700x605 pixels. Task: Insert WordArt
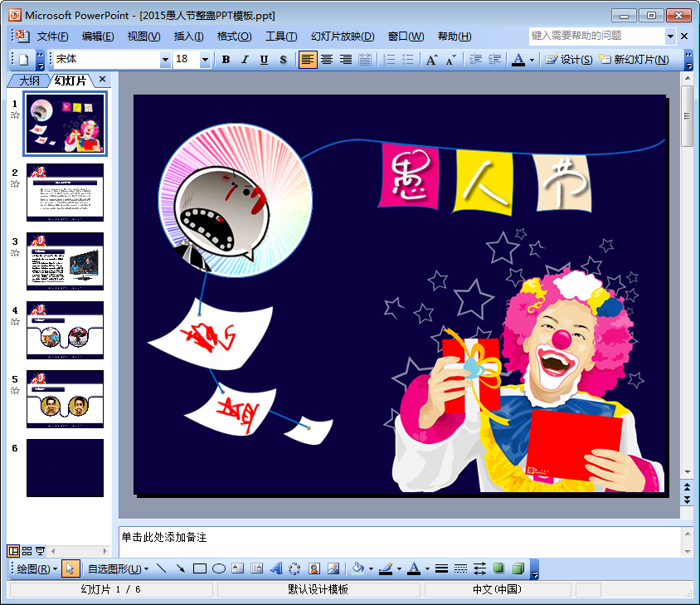276,568
